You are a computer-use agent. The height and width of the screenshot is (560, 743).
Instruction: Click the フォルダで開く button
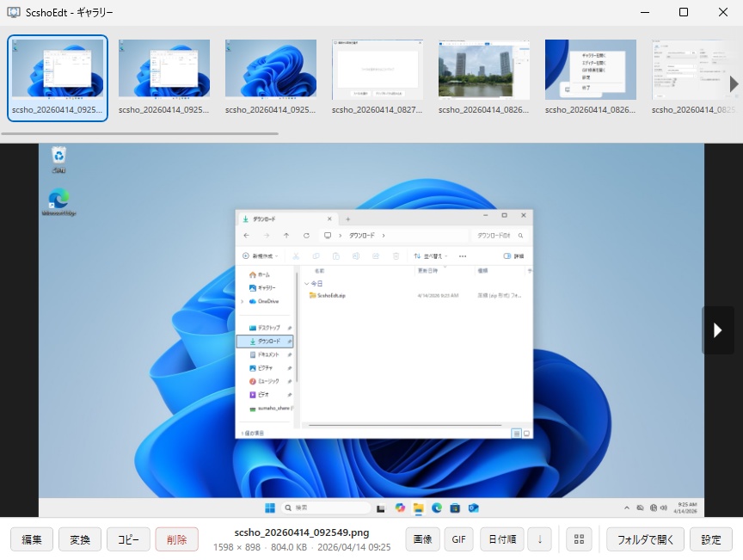click(645, 539)
